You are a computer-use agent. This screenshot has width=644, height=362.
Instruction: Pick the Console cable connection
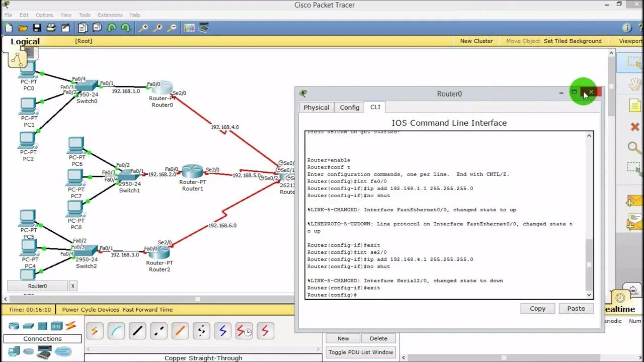coord(116,331)
